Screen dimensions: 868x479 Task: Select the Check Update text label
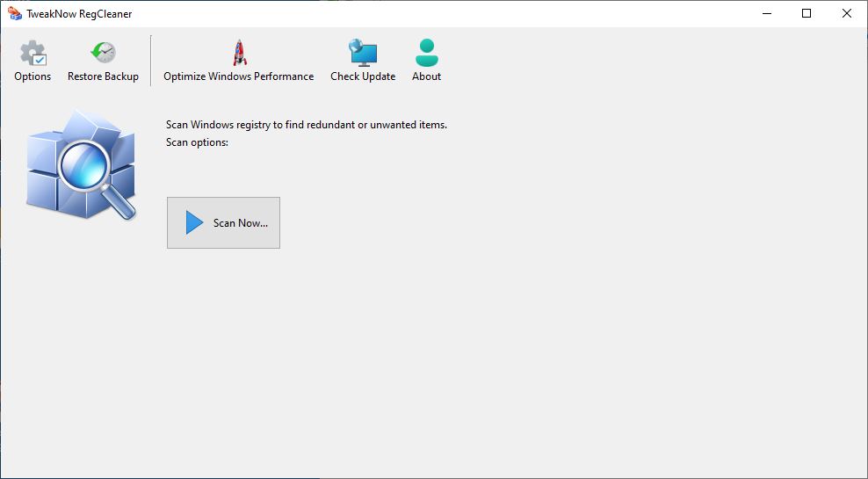363,76
